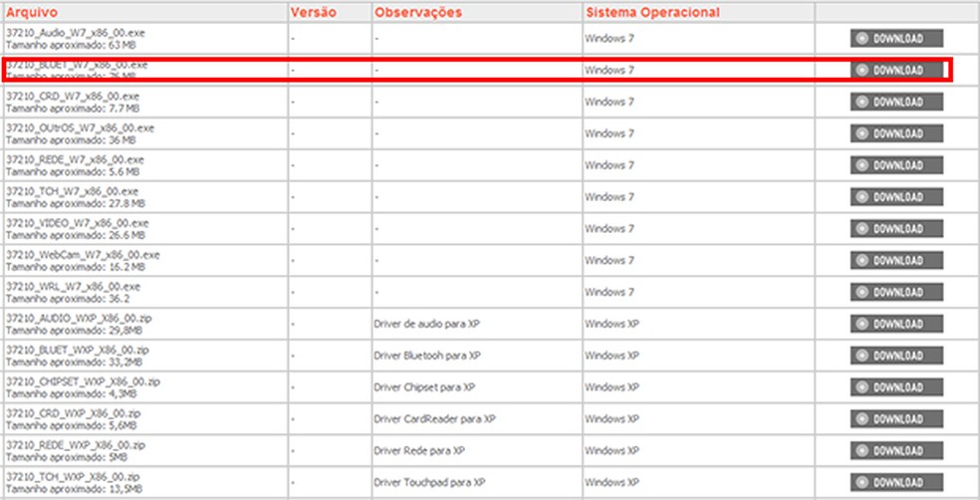Image resolution: width=980 pixels, height=500 pixels.
Task: Click the Arquivo column header
Action: pyautogui.click(x=32, y=13)
